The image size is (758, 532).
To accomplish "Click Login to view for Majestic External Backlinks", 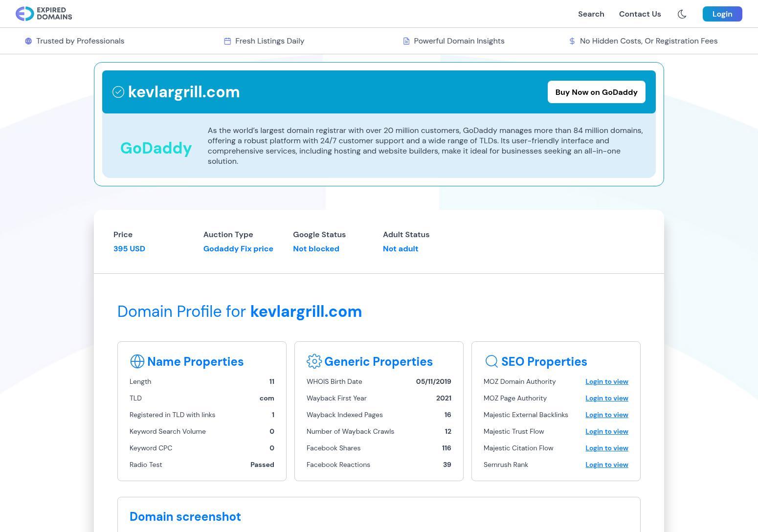I will point(606,415).
